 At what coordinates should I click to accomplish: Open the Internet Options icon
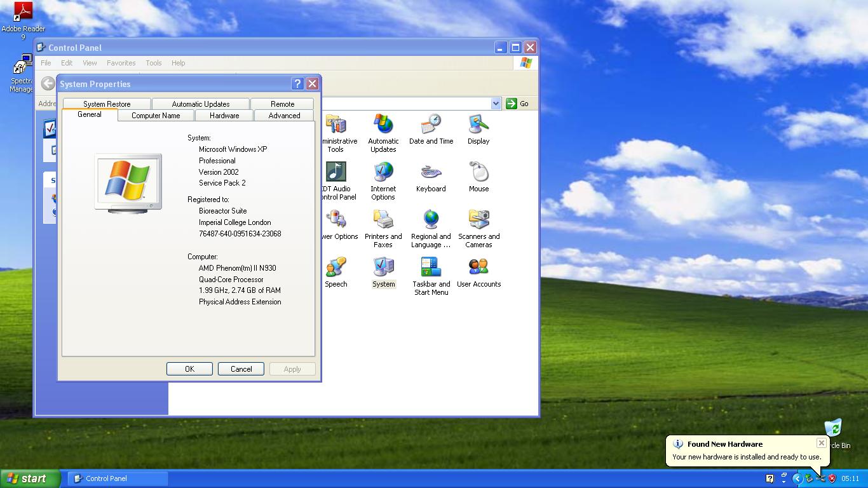[x=383, y=181]
